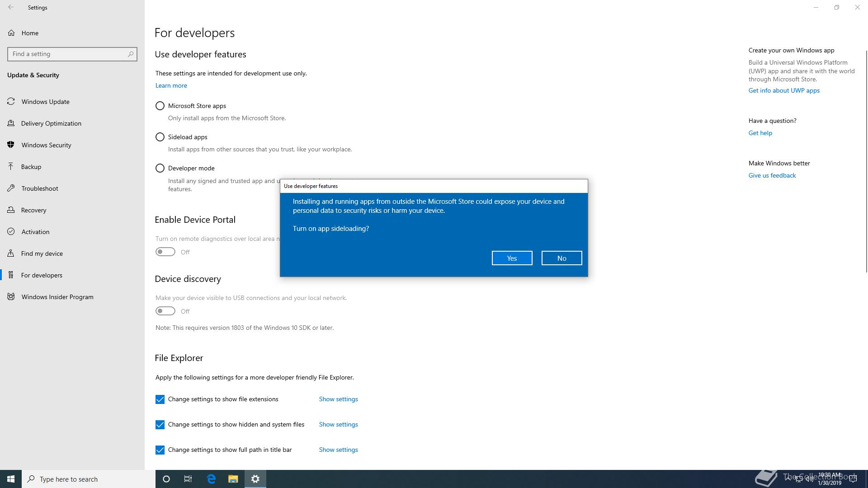
Task: Open the Learn more link
Action: pos(171,85)
